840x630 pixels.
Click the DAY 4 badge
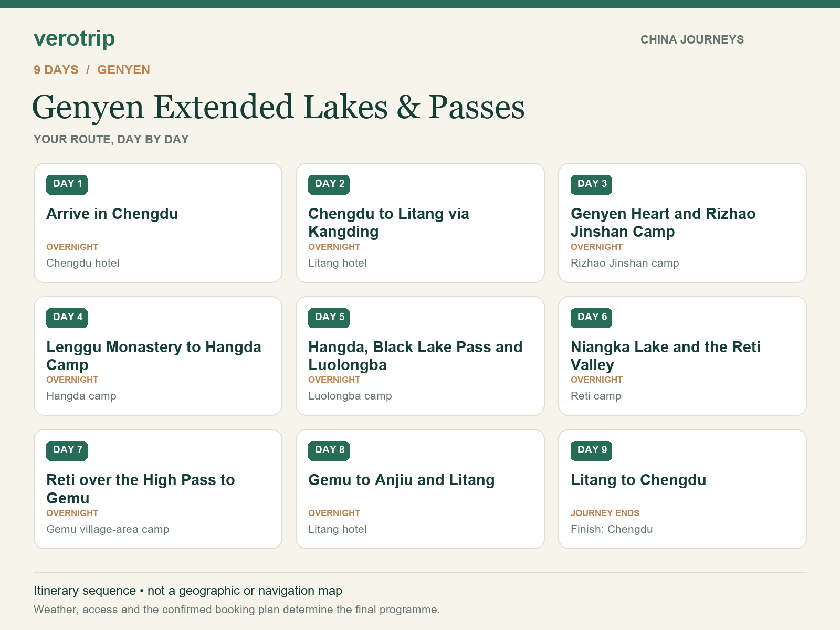tap(67, 318)
